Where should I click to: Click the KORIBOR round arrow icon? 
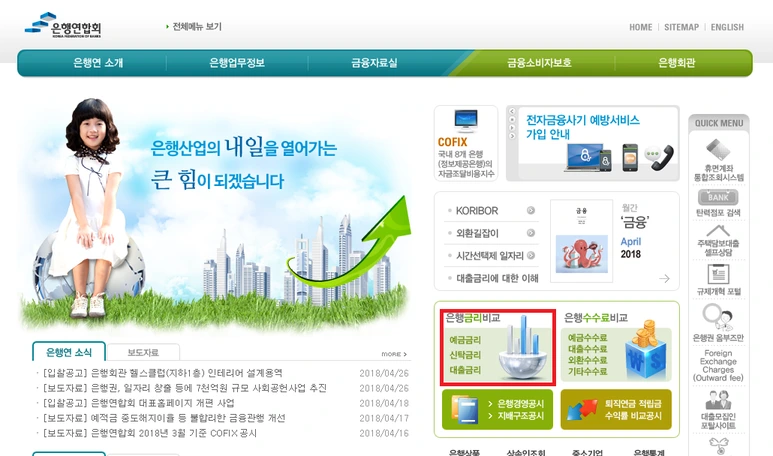(x=531, y=210)
